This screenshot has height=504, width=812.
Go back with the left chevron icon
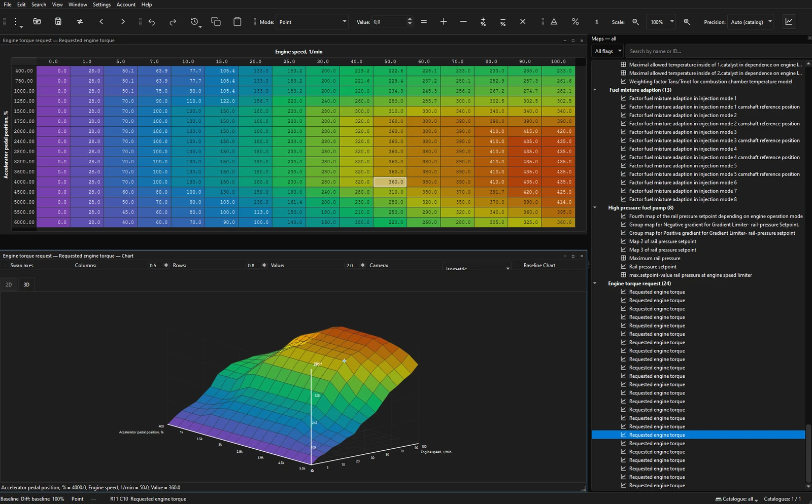point(101,21)
